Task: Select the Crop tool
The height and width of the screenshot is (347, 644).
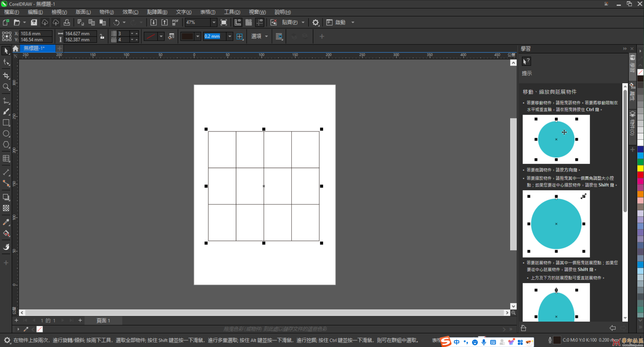Action: pyautogui.click(x=6, y=75)
